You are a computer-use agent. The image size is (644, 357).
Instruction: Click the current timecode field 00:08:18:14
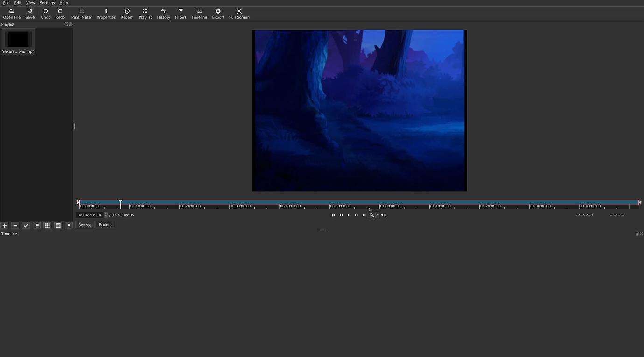[x=90, y=215]
